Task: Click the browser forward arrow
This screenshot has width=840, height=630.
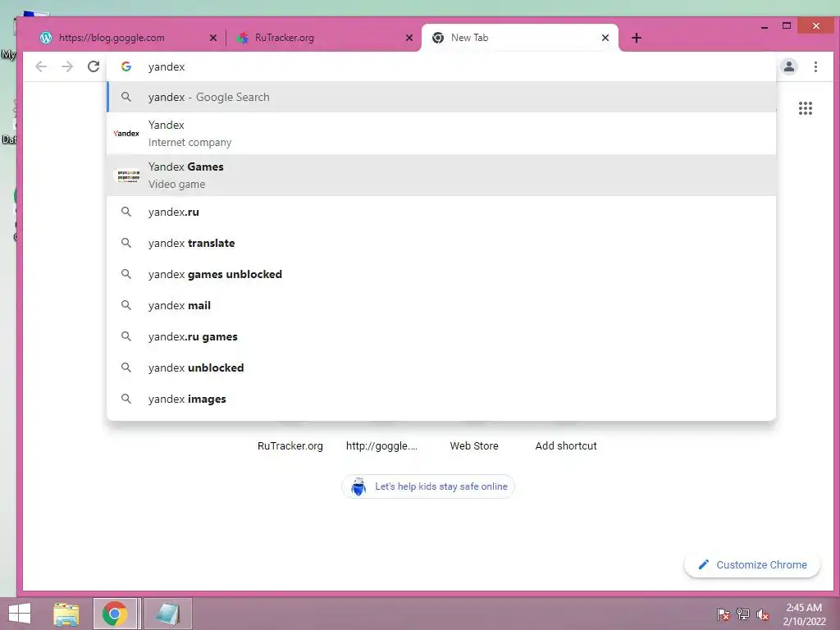Action: (67, 66)
